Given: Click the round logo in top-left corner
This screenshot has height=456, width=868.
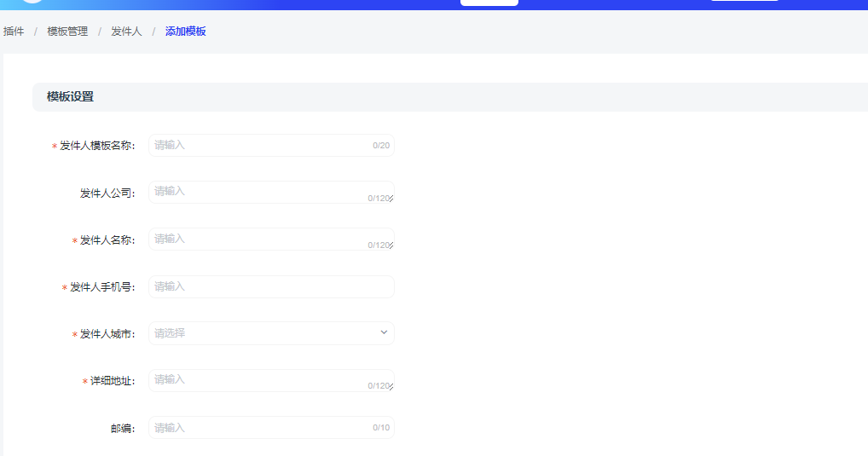Looking at the screenshot, I should tap(32, 3).
